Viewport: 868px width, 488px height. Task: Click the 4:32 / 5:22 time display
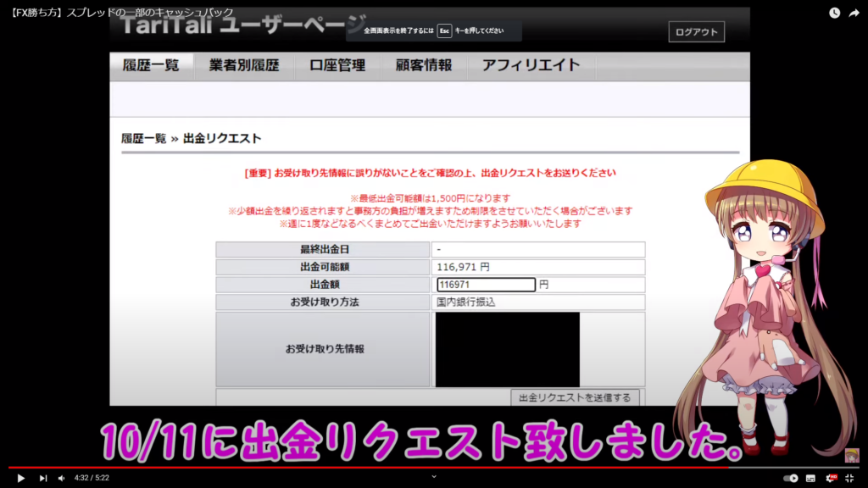(x=92, y=478)
